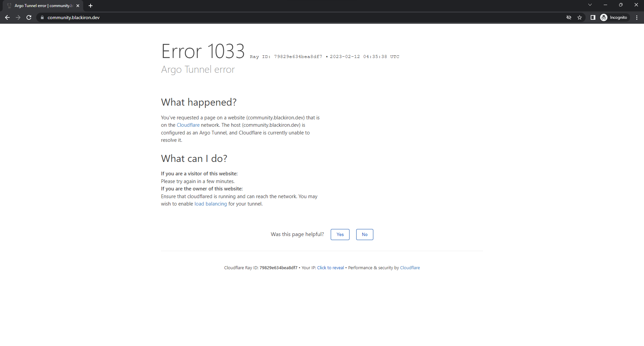Click the What can I do? heading
Image resolution: width=644 pixels, height=346 pixels.
click(194, 159)
